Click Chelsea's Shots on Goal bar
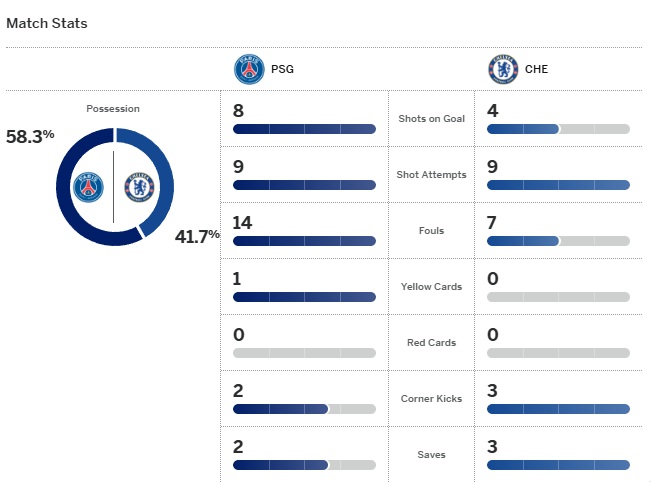This screenshot has width=651, height=482. coord(558,129)
